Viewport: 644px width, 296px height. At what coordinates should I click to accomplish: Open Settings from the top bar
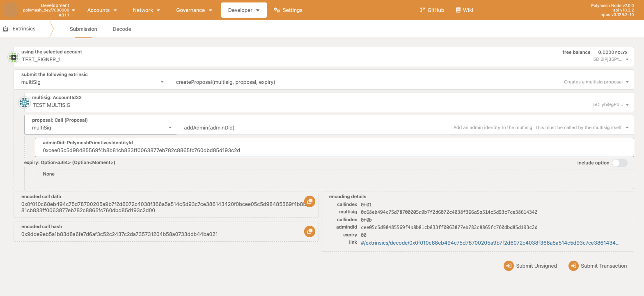[288, 10]
